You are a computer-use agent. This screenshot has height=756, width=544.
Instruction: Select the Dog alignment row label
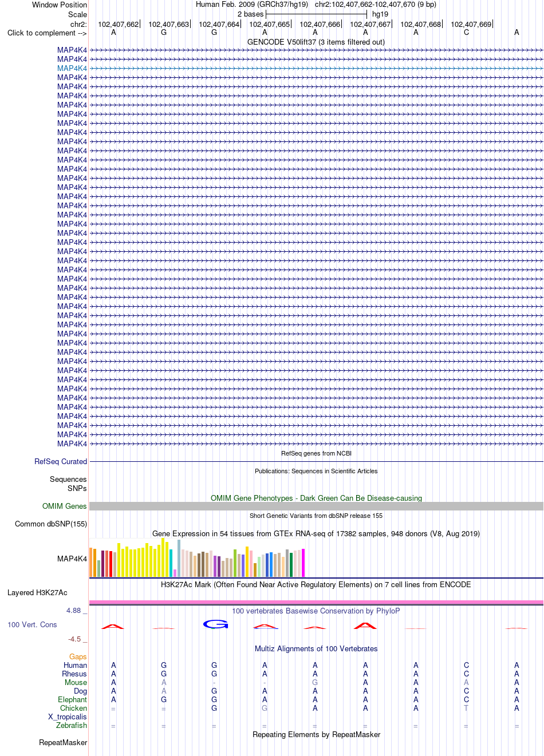pos(81,691)
